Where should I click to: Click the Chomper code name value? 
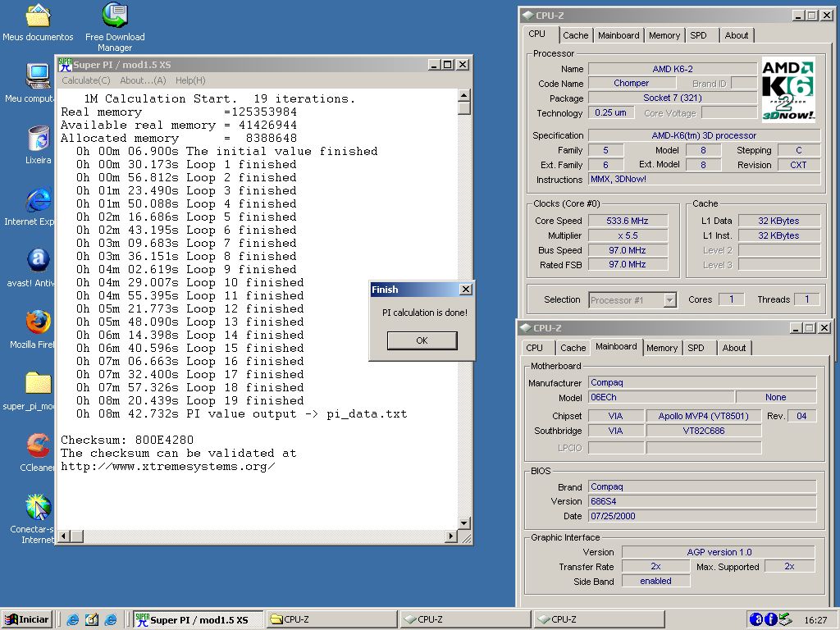coord(631,83)
